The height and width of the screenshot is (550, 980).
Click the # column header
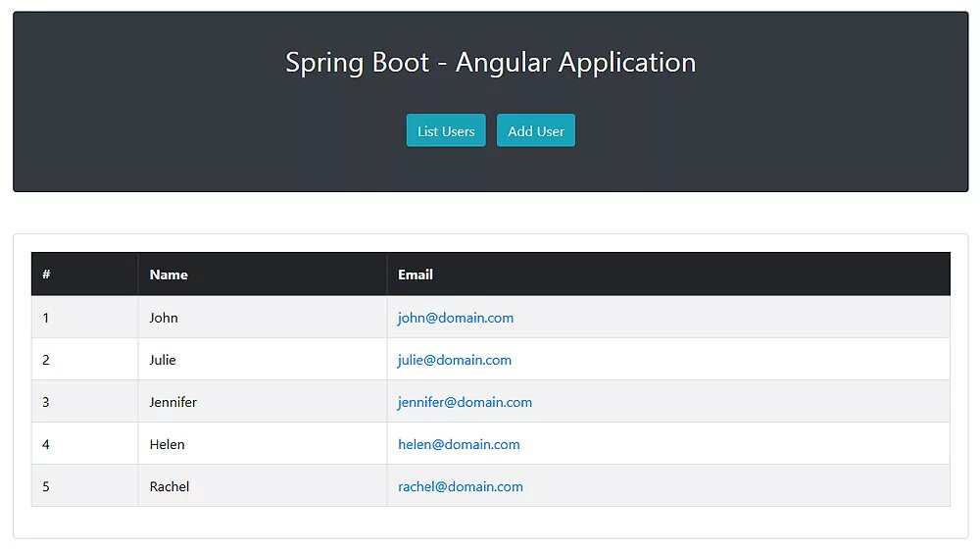pyautogui.click(x=46, y=275)
